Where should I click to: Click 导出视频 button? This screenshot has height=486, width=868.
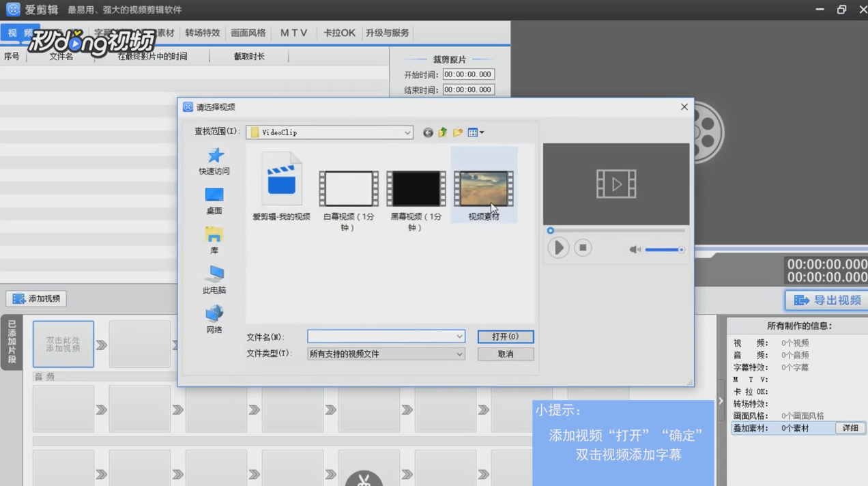click(x=826, y=300)
